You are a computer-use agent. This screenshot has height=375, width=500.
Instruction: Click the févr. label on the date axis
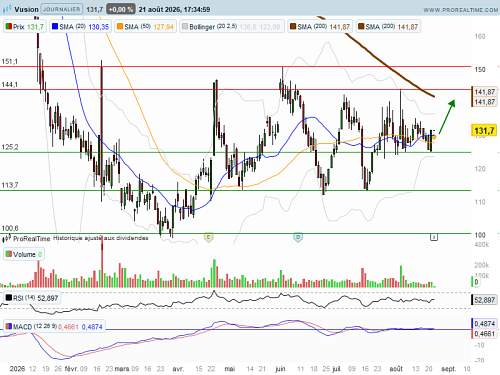(71, 369)
